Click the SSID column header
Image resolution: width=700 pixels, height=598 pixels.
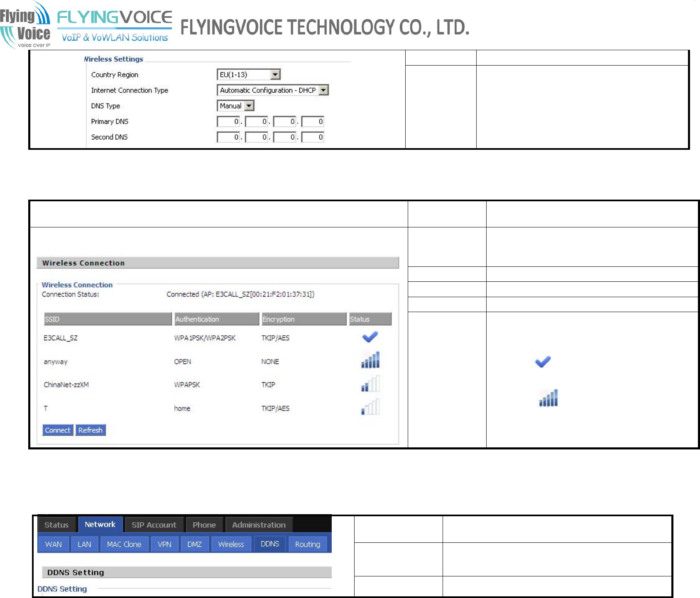pos(108,319)
